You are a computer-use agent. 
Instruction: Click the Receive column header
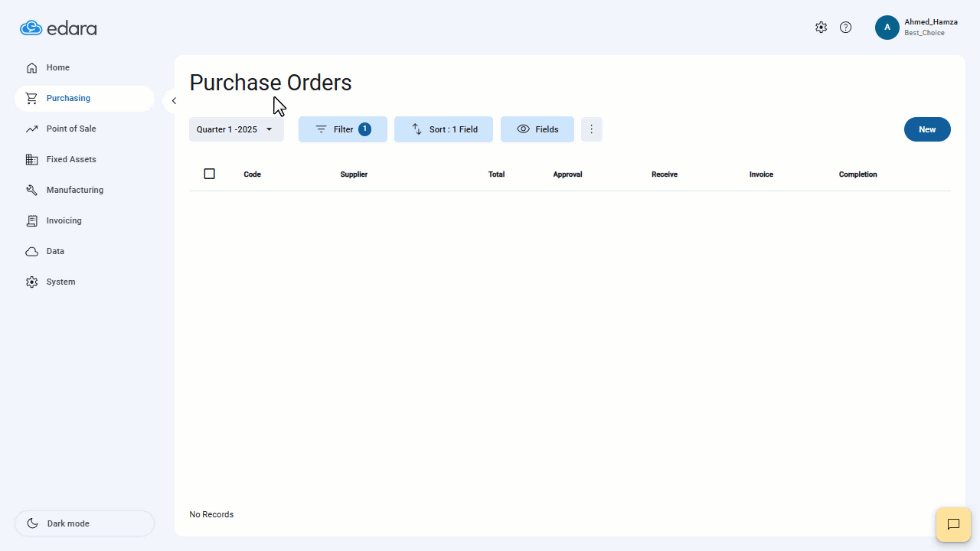coord(665,174)
